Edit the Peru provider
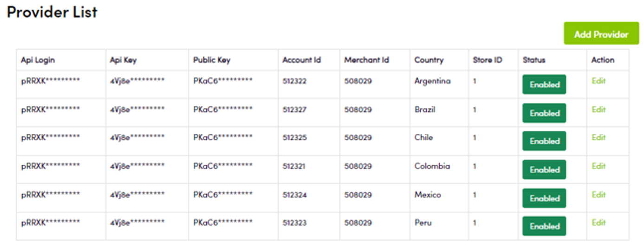644x248 pixels. pyautogui.click(x=598, y=222)
